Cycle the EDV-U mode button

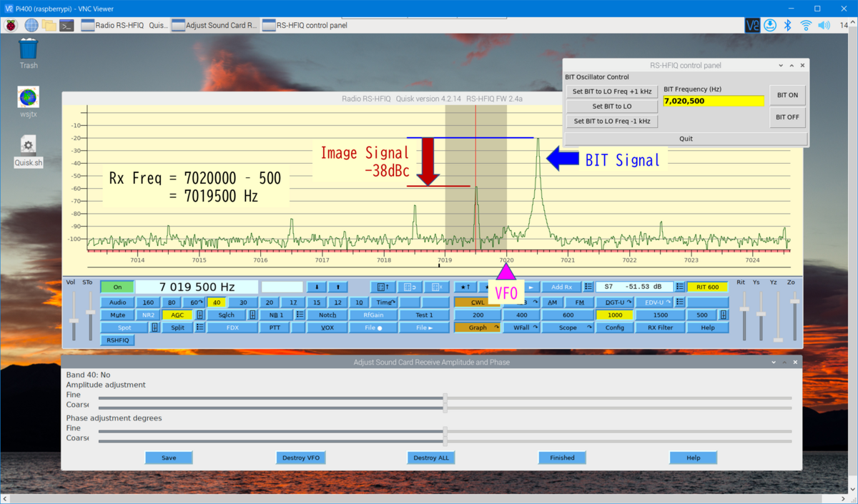point(655,302)
